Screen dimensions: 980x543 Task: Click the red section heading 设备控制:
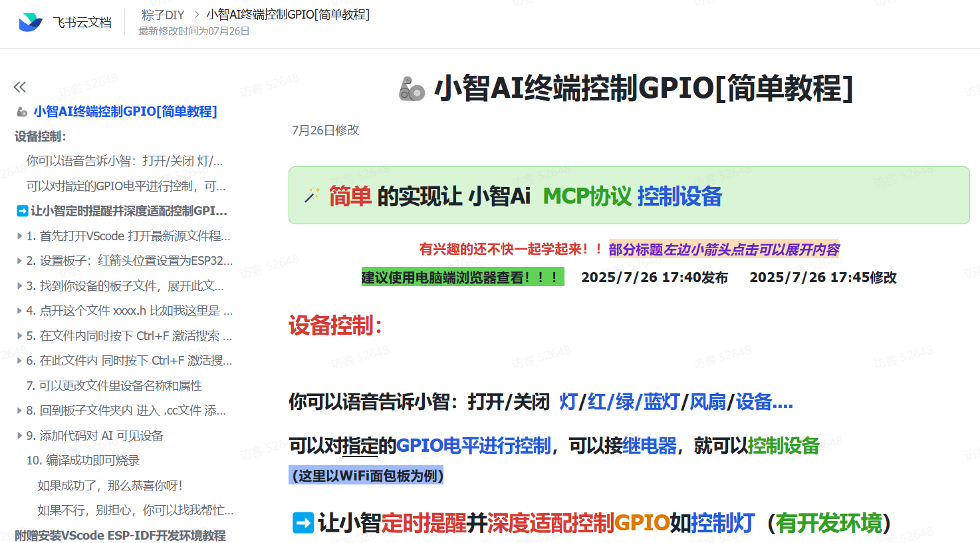pos(336,326)
